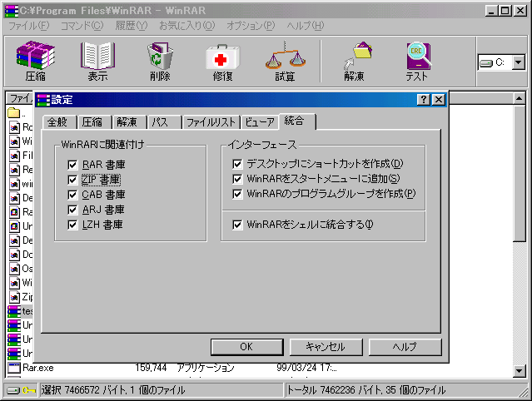The width and height of the screenshot is (532, 401).
Task: Click the ファイル column header
Action: pyautogui.click(x=20, y=98)
